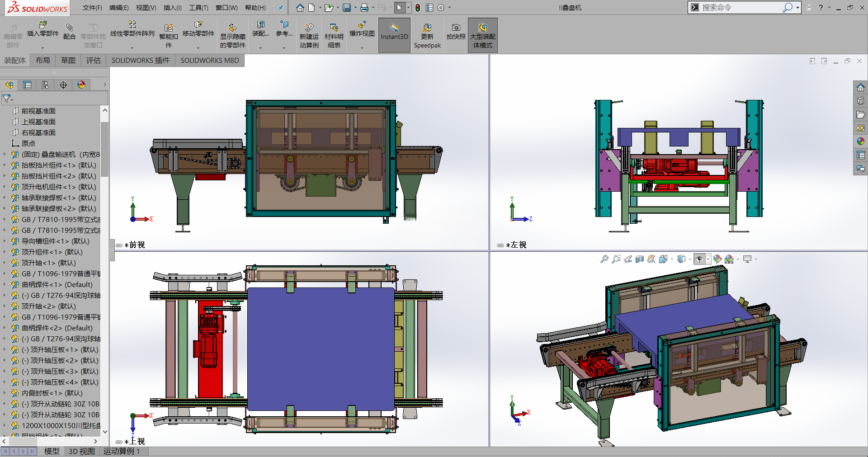
Task: Open the 工具(T) menu
Action: 198,8
